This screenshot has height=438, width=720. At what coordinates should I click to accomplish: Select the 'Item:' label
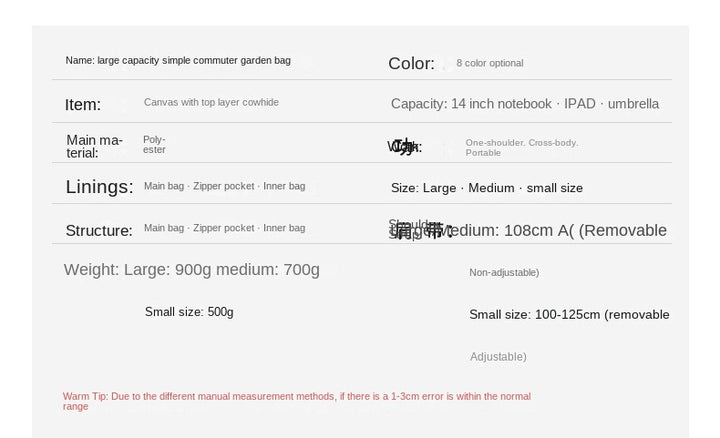[x=83, y=105]
